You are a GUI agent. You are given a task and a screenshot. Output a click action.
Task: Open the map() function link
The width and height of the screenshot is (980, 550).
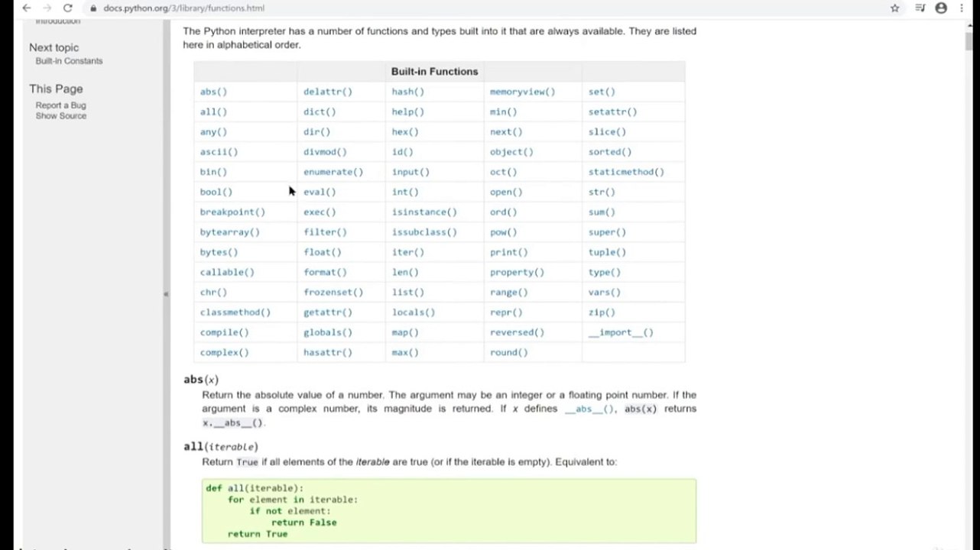click(x=405, y=332)
